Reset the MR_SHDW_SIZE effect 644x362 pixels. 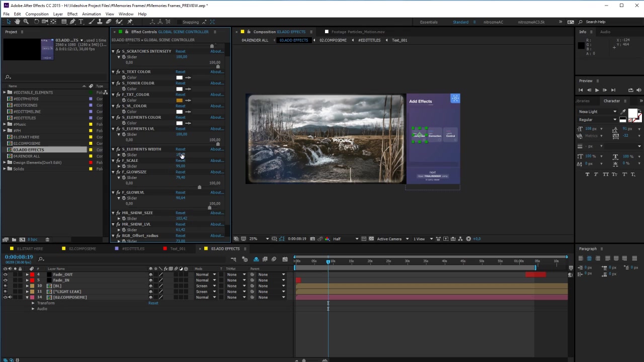[180, 213]
